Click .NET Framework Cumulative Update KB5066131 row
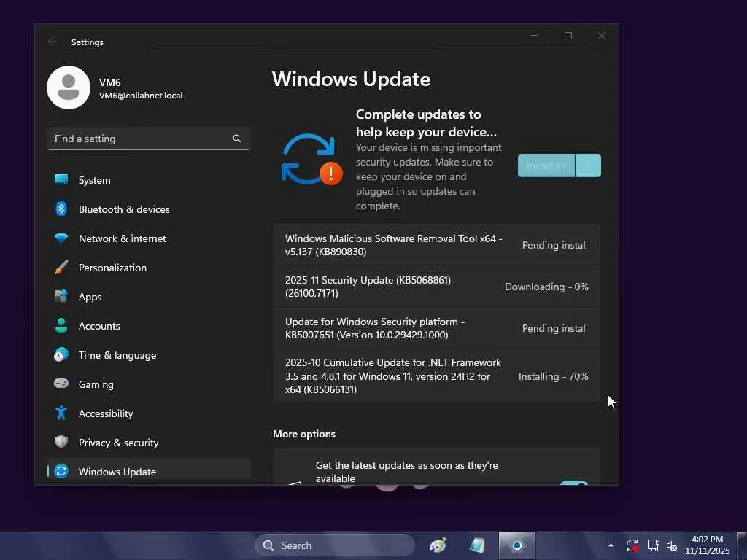Screen dimensions: 747x560 click(436, 376)
